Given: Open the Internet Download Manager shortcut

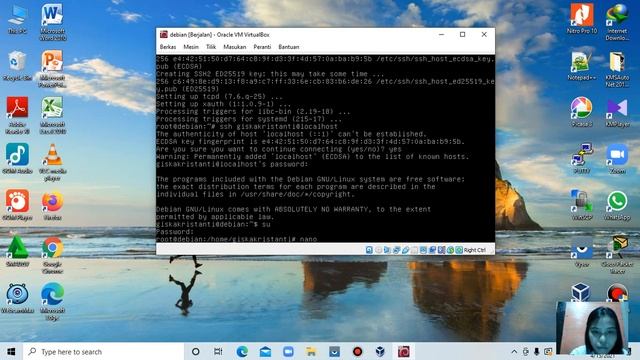Looking at the screenshot, I should coord(617,21).
